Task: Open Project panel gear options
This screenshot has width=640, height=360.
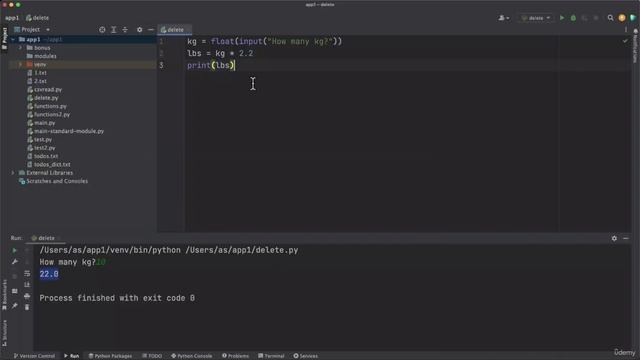Action: coord(140,30)
